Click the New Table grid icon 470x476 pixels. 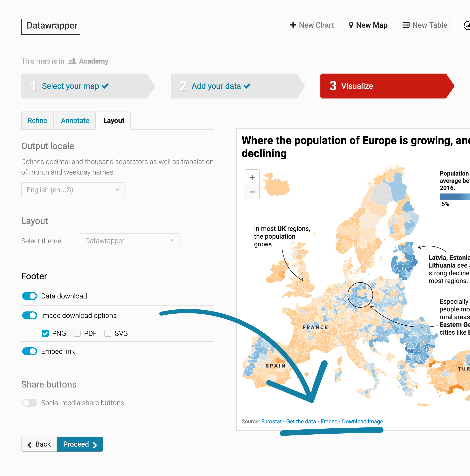pos(406,25)
